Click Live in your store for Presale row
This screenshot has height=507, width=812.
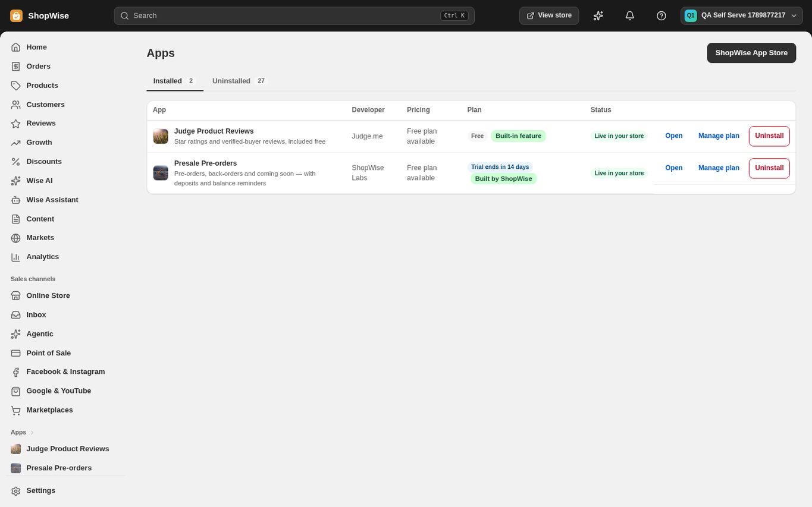(619, 173)
